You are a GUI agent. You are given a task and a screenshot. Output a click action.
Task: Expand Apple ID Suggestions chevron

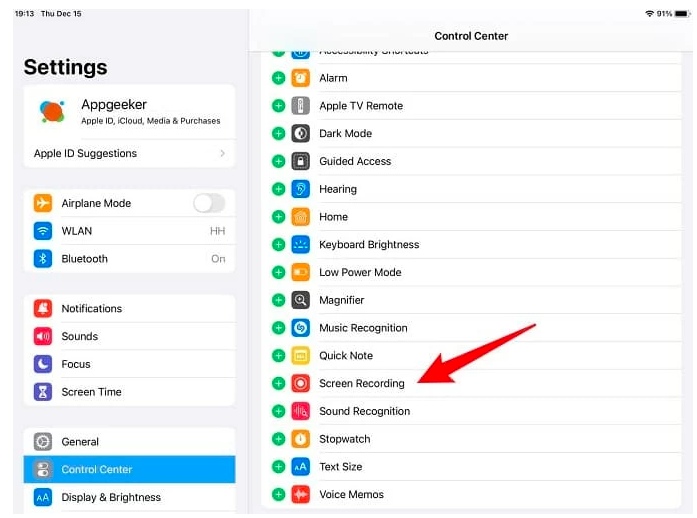coord(222,154)
